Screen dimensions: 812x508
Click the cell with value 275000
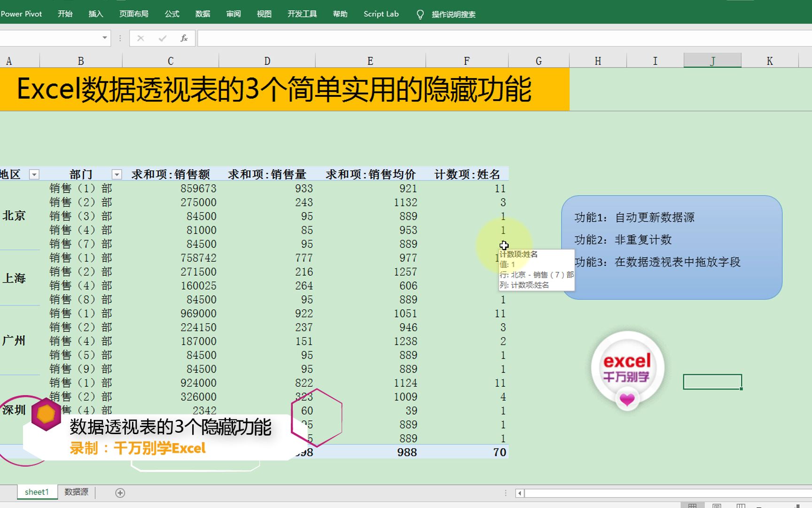(199, 202)
